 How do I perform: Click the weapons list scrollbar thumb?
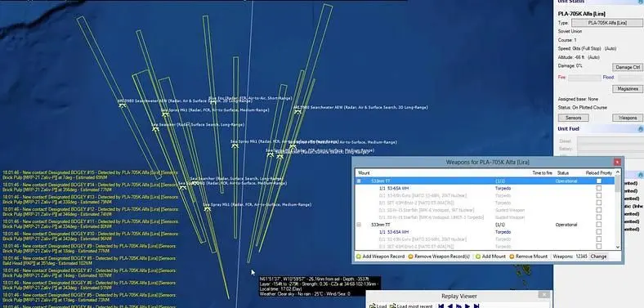tap(618, 184)
